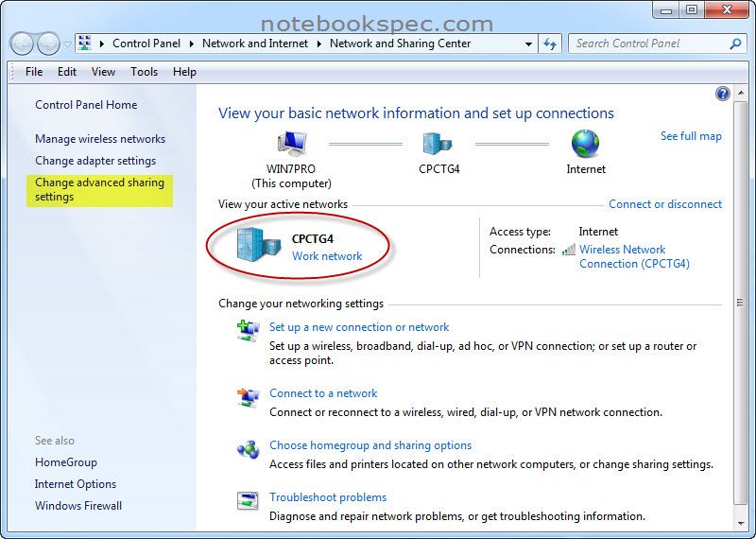Click the WIN7PRO computer icon
Screen dimensions: 756x539
pos(291,144)
